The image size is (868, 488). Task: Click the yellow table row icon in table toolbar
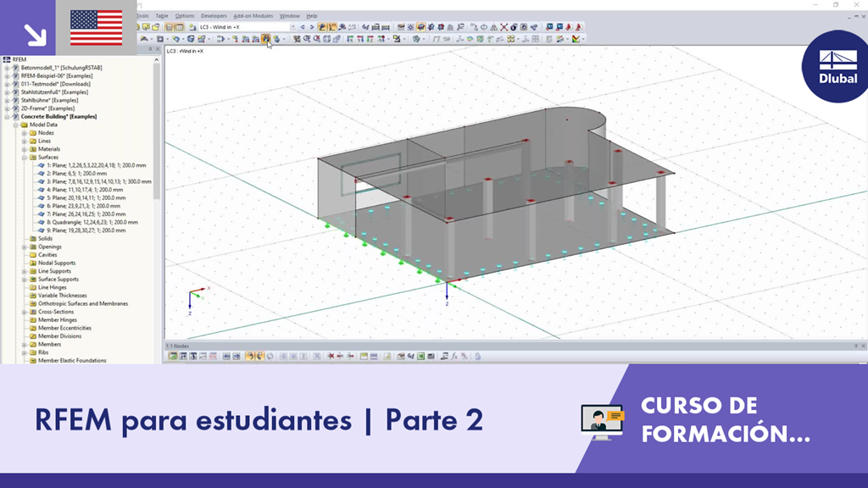click(364, 357)
